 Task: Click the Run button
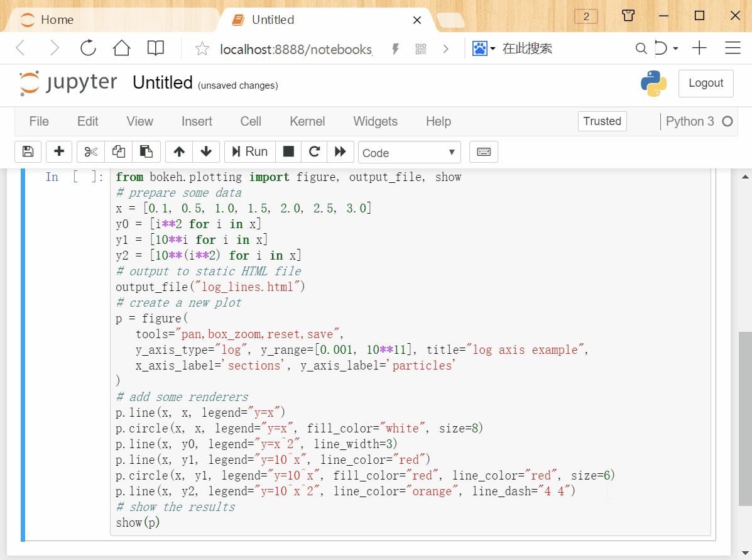(x=250, y=152)
